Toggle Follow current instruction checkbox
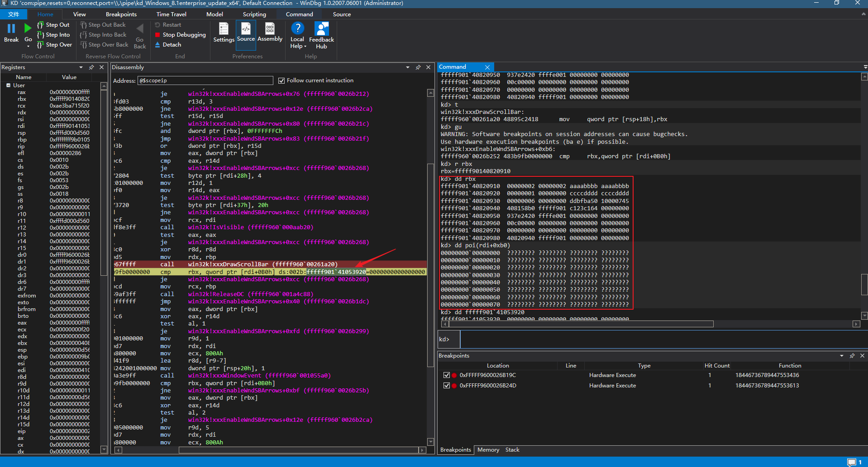Screen dimensions: 868x467 coord(281,80)
